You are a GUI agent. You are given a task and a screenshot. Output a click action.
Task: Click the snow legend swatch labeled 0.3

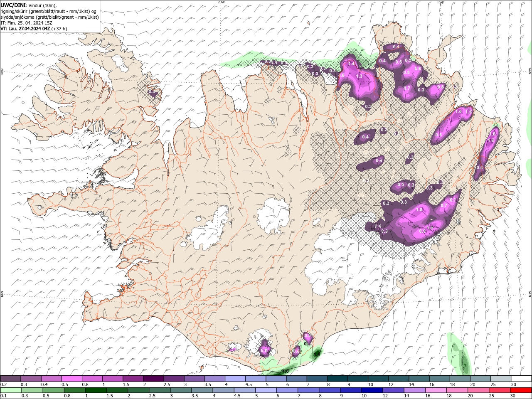31,378
